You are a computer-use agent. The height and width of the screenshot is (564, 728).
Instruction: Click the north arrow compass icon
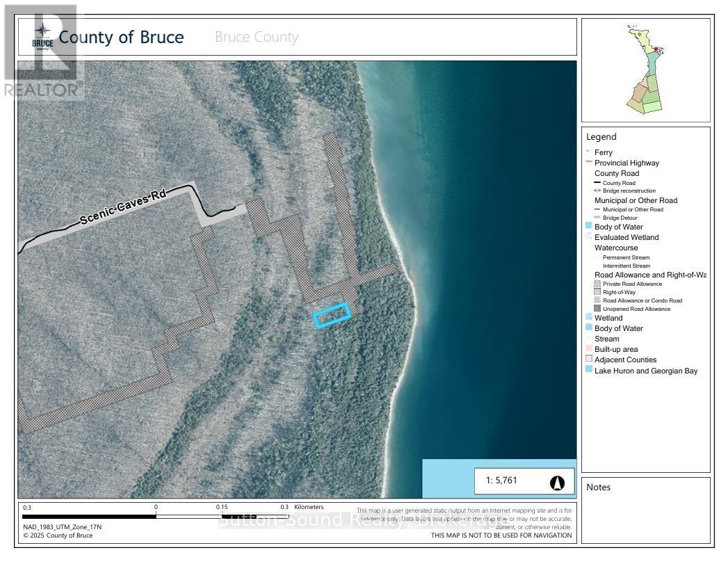(557, 483)
